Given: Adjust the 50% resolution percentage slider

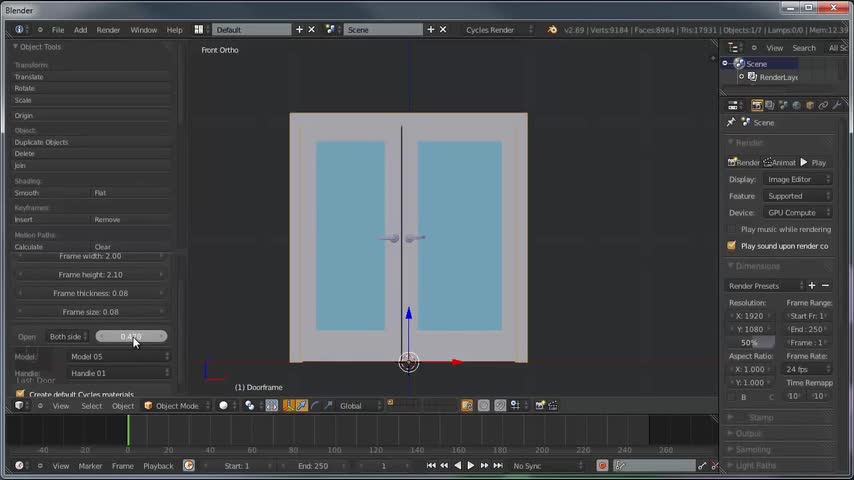Looking at the screenshot, I should coord(751,343).
